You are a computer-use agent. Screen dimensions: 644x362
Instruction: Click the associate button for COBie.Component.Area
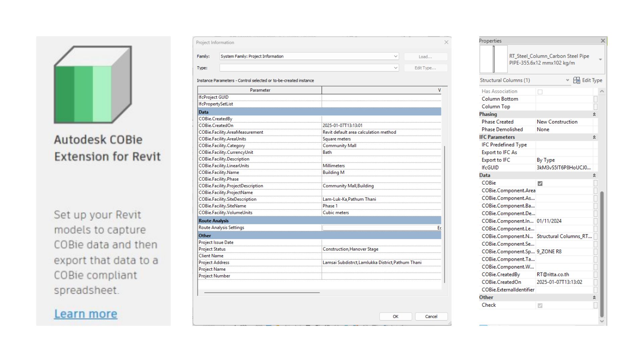595,191
